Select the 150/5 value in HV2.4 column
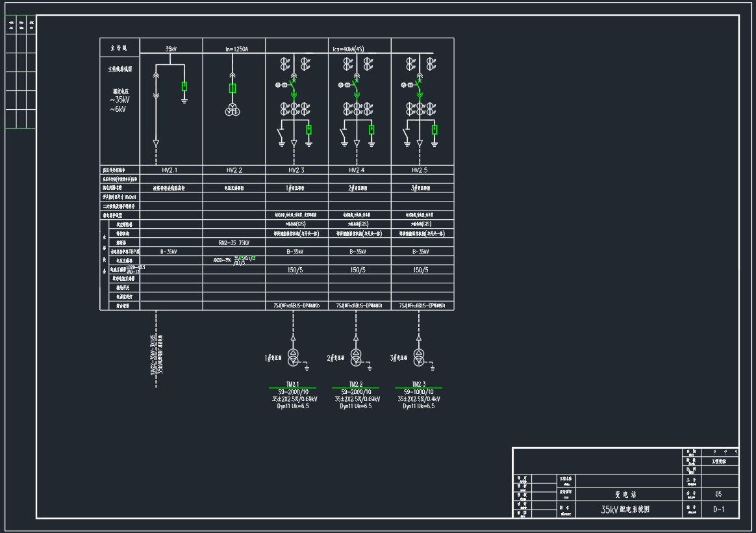This screenshot has height=533, width=756. tap(358, 270)
